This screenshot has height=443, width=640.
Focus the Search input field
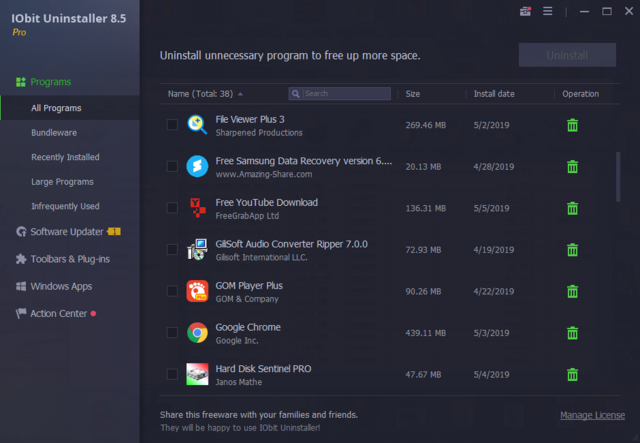(x=340, y=93)
